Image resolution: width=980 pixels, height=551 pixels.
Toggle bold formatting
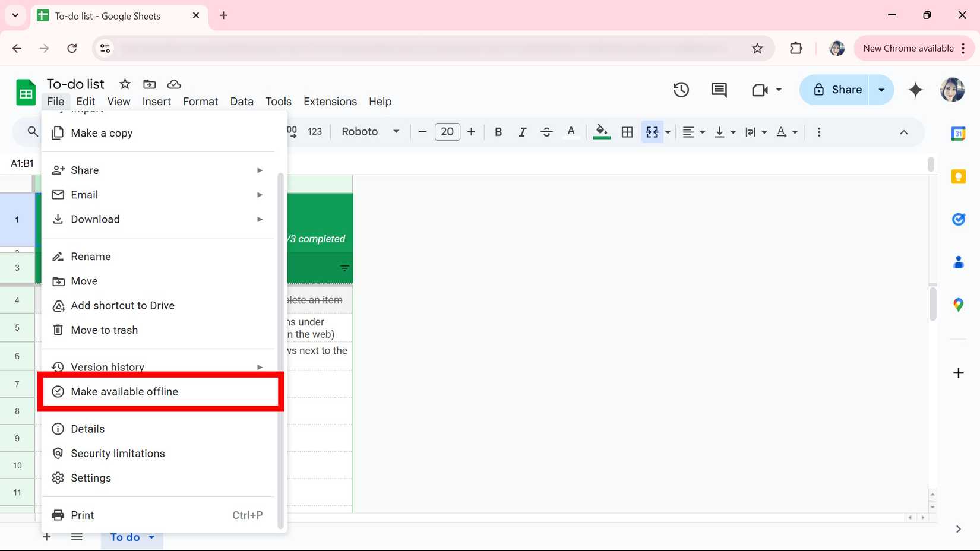pyautogui.click(x=498, y=132)
